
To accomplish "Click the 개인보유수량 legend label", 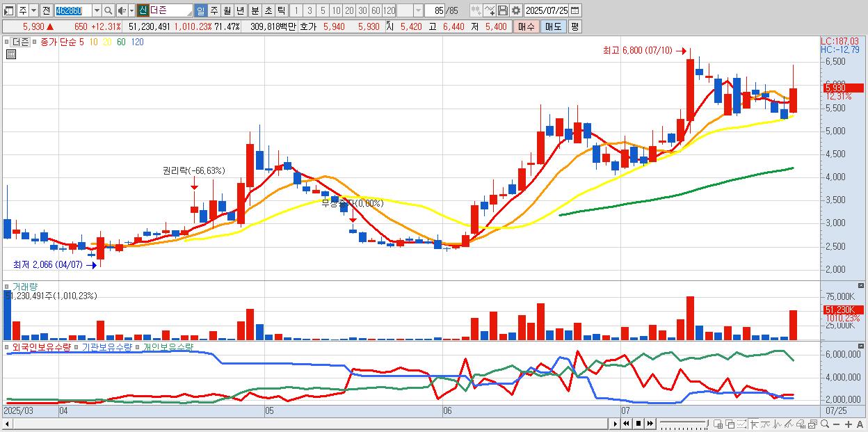I will tap(168, 346).
